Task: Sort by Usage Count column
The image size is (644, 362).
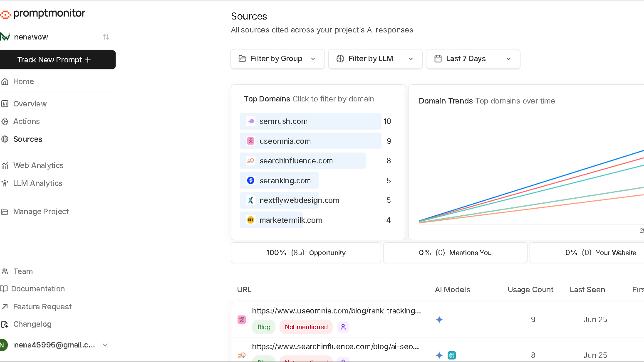Action: click(530, 290)
